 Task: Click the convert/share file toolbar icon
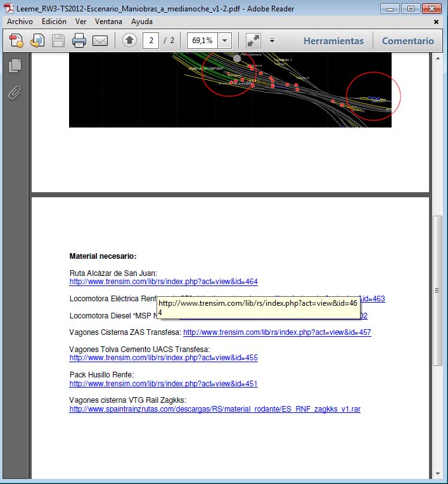(x=37, y=41)
